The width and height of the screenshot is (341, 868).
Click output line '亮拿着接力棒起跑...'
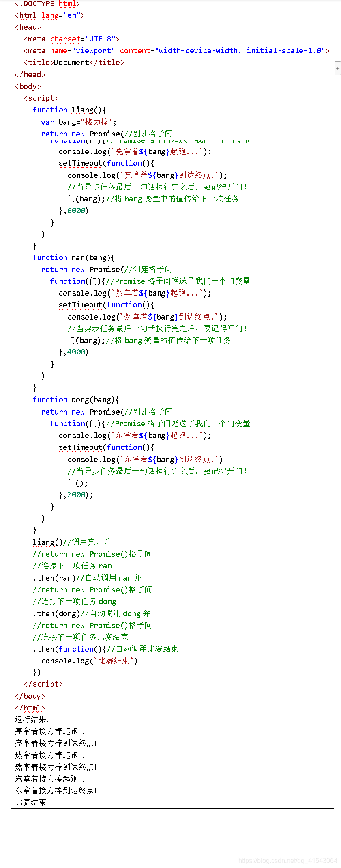(x=49, y=731)
